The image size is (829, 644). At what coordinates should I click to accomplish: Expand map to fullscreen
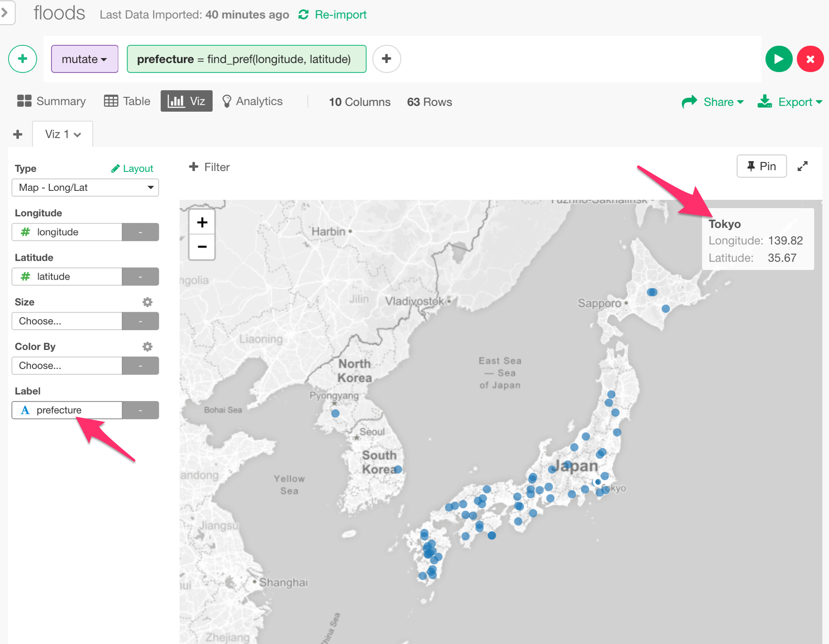click(x=803, y=166)
